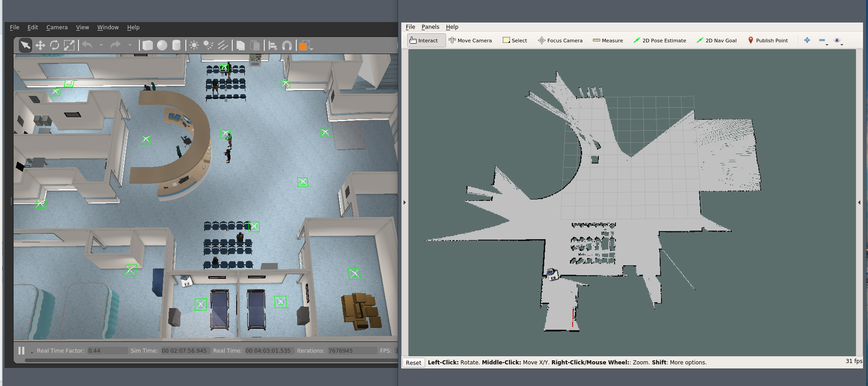Open Gazebo Edit menu
The image size is (868, 386).
32,27
